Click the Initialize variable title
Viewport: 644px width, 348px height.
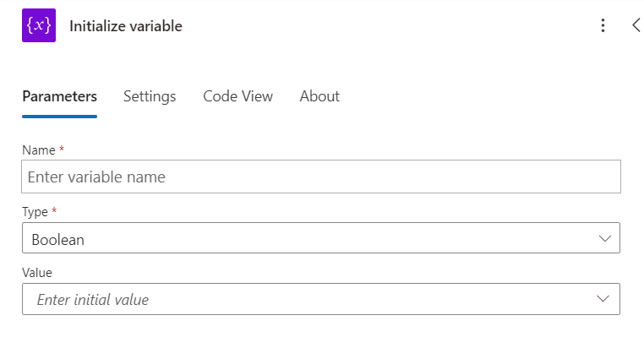coord(126,26)
